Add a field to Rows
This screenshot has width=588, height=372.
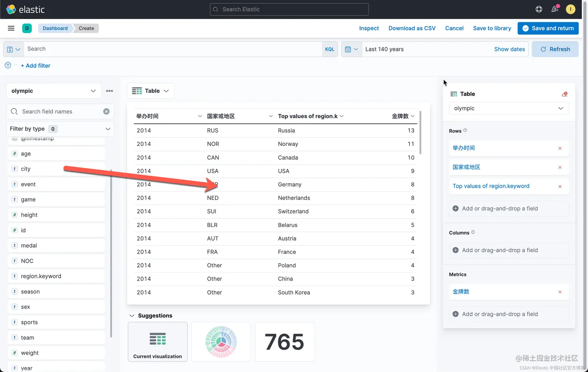point(509,209)
